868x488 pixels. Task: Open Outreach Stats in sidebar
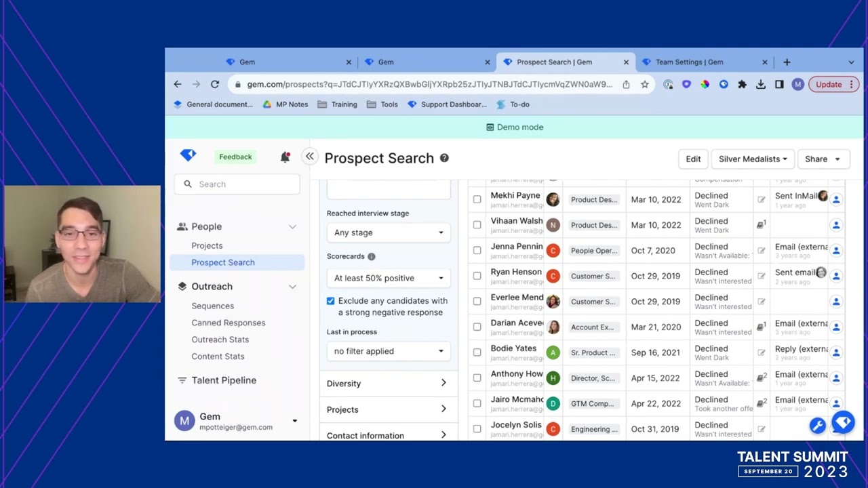(x=220, y=340)
